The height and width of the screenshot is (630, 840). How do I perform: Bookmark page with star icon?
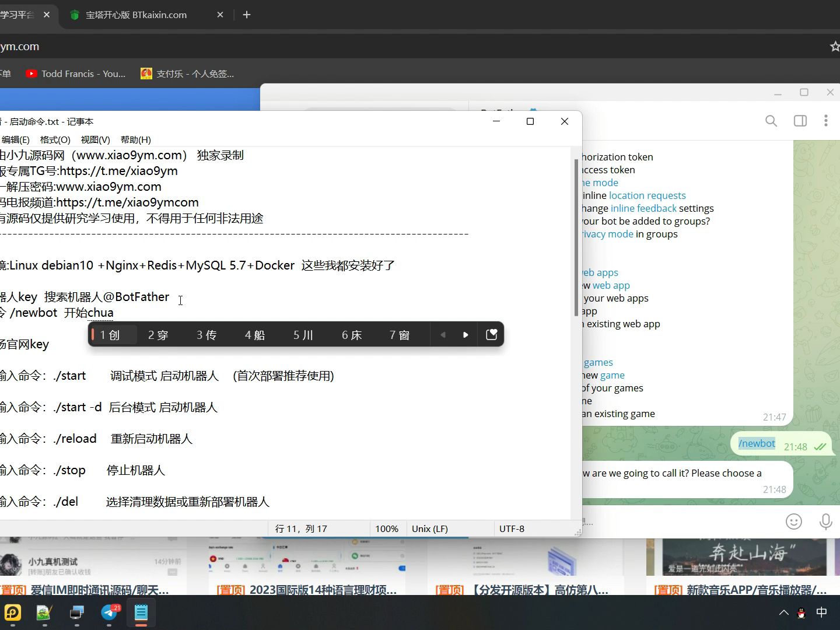[x=835, y=46]
